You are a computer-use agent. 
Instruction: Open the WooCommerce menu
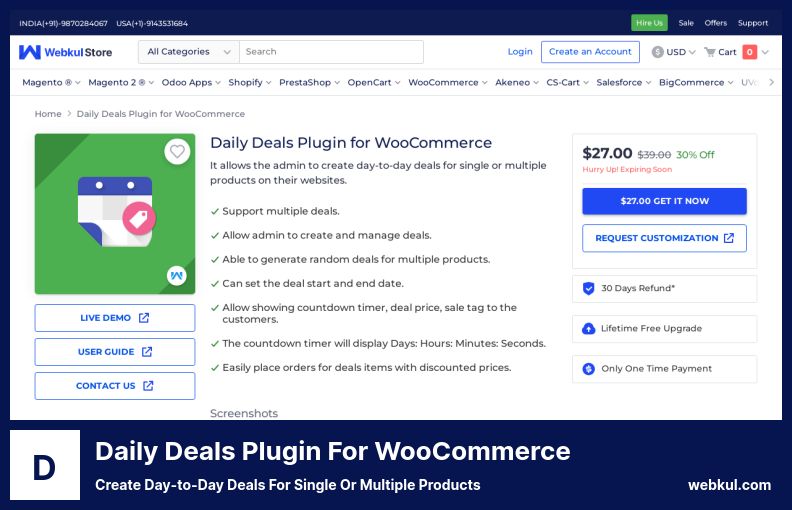click(x=448, y=82)
